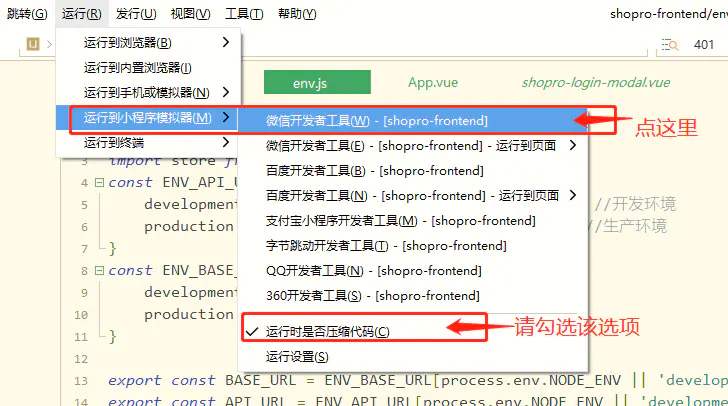Run with QQ开发者工具(N)
This screenshot has height=406, width=728.
click(x=412, y=271)
